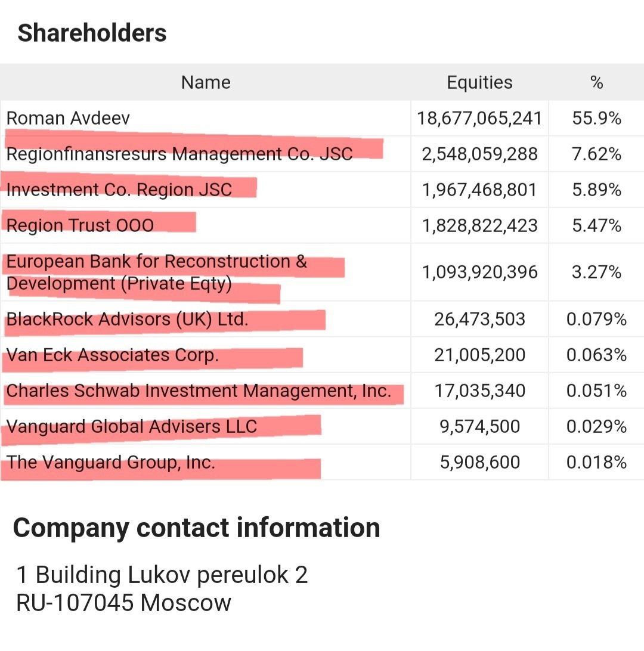Image resolution: width=644 pixels, height=651 pixels.
Task: Open Investment Co. Region JSC entry
Action: point(119,190)
